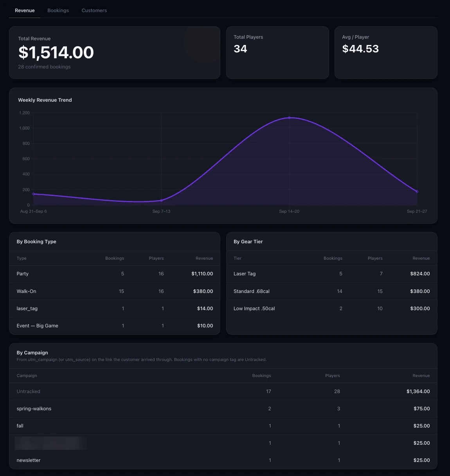450x476 pixels.
Task: Click Low Impact .50cal revenue $300.00
Action: click(420, 309)
